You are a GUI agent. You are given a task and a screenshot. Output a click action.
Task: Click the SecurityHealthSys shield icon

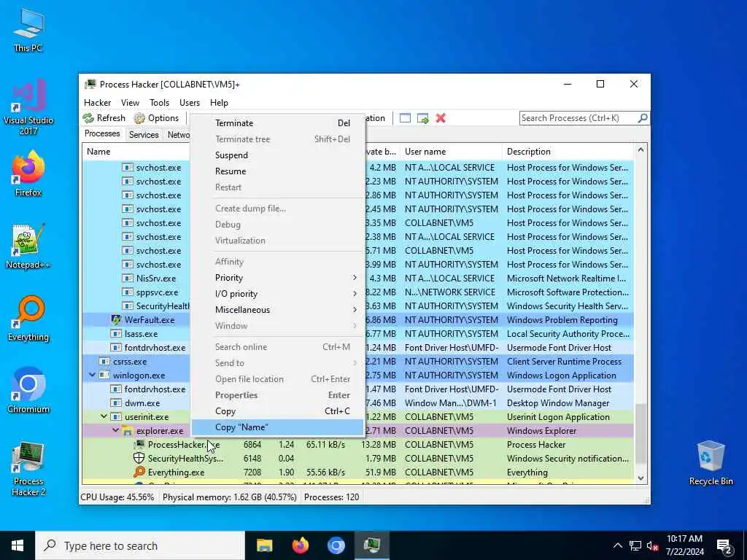coord(139,458)
